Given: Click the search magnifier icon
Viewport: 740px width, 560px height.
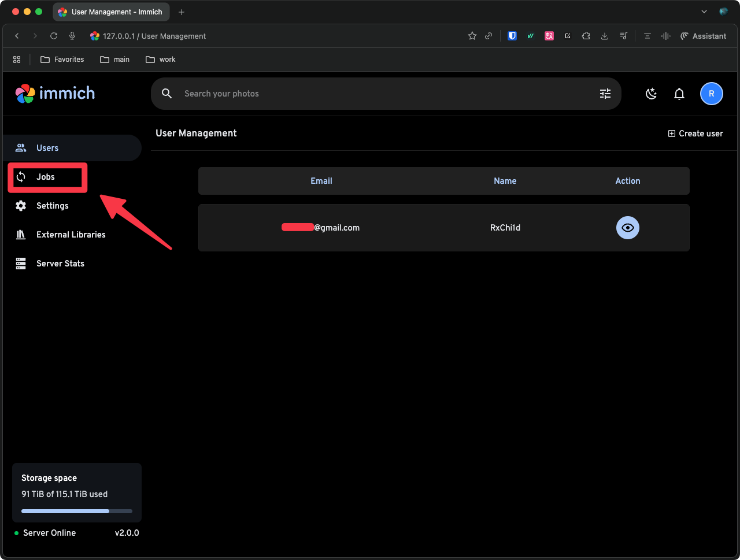Looking at the screenshot, I should click(167, 94).
